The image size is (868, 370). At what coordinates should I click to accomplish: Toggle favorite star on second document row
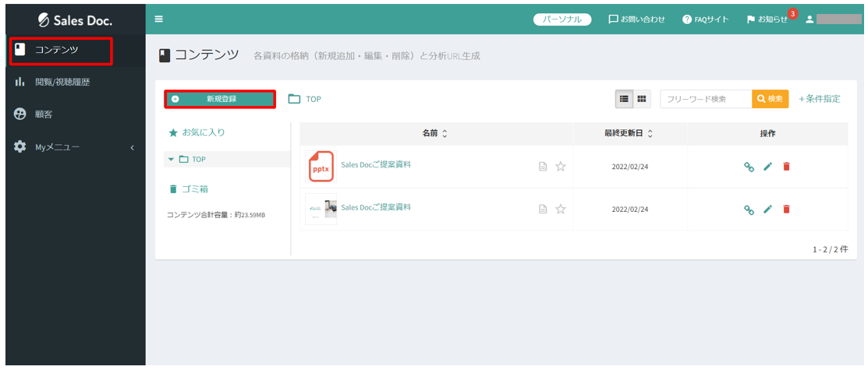click(561, 209)
